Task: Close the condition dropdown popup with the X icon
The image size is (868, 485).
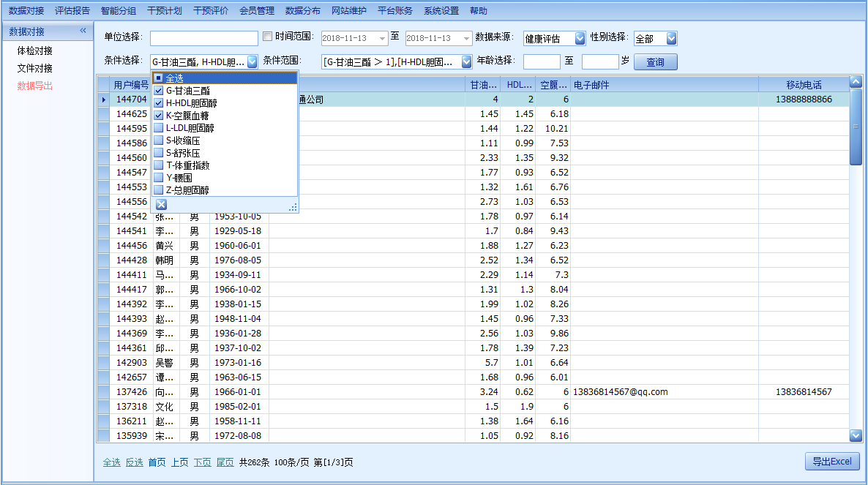Action: tap(161, 205)
